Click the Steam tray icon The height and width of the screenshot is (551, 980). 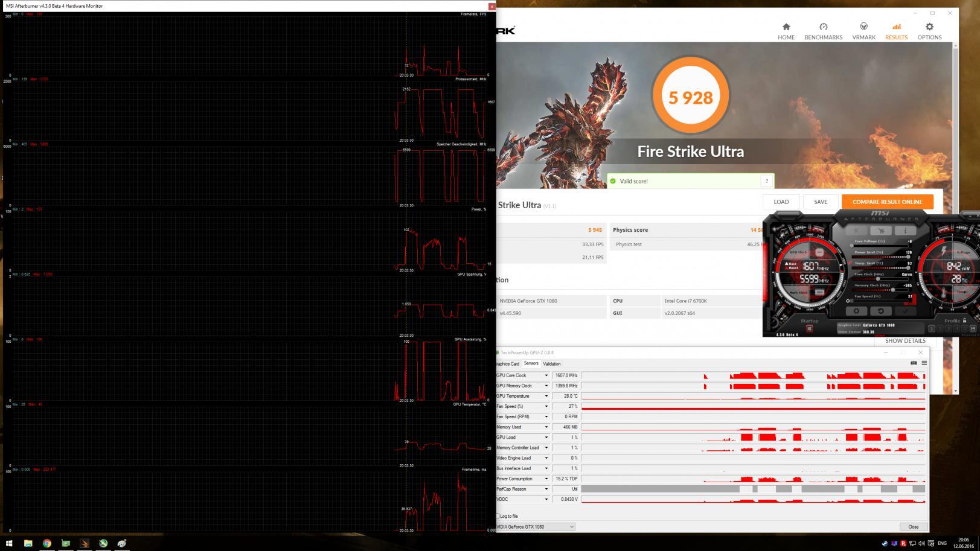tap(885, 543)
